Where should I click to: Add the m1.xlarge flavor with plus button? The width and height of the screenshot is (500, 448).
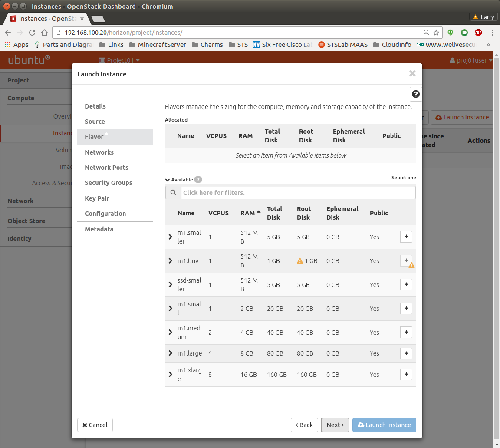[406, 375]
